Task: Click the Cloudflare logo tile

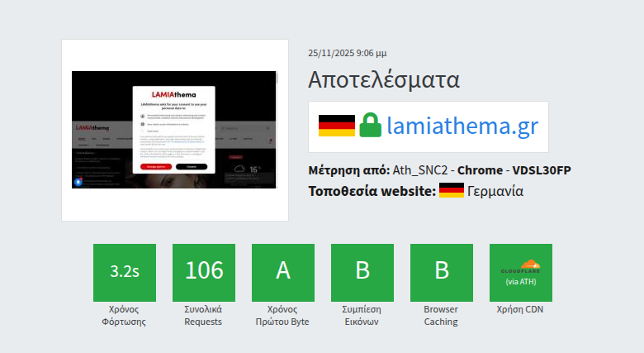Action: click(521, 272)
